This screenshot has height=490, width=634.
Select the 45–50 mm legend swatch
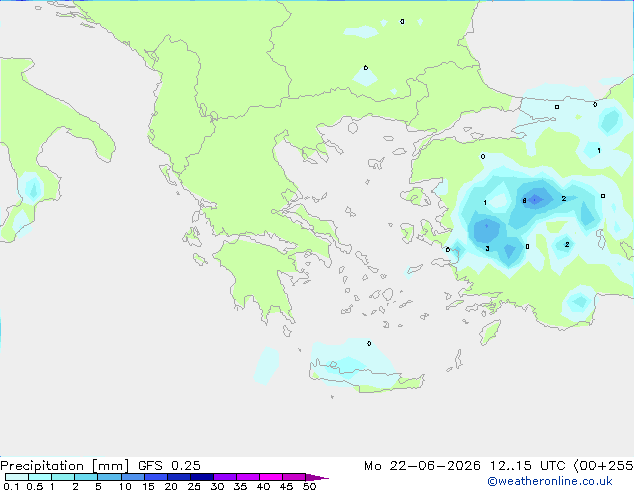tap(294, 477)
